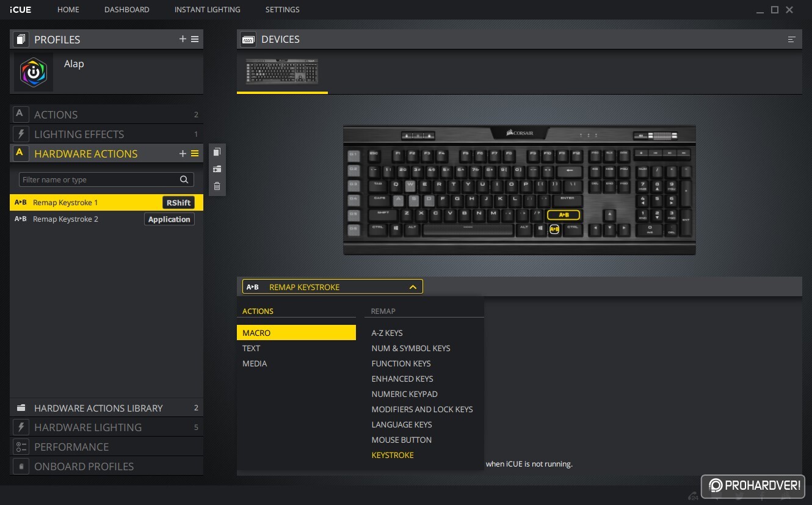Click the Filter name or type field
This screenshot has height=505, width=812.
pyautogui.click(x=106, y=180)
